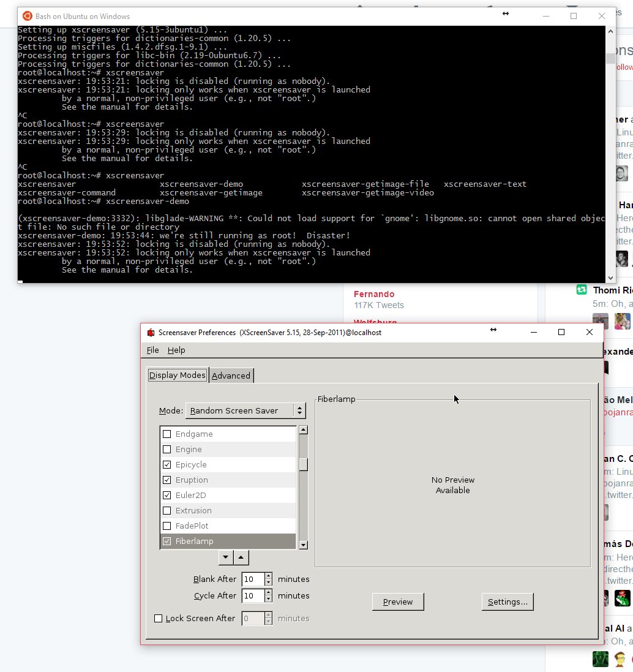Click the Ubuntu logo icon in the Bash title bar

click(x=28, y=17)
